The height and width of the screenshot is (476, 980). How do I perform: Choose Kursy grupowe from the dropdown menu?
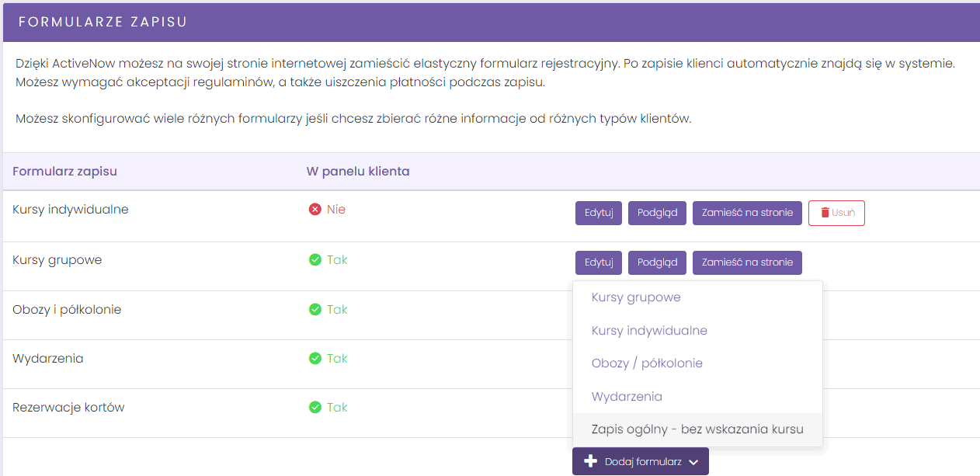(697, 297)
